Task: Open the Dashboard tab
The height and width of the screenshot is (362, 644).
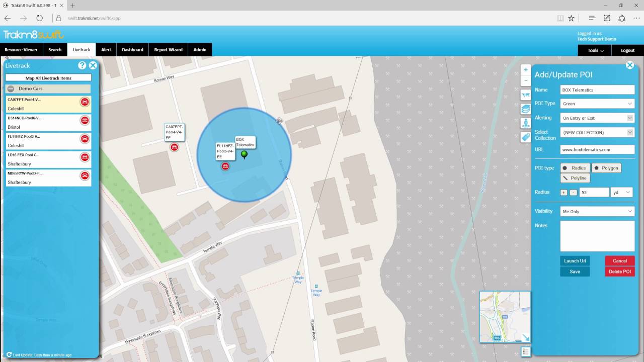Action: pyautogui.click(x=132, y=50)
